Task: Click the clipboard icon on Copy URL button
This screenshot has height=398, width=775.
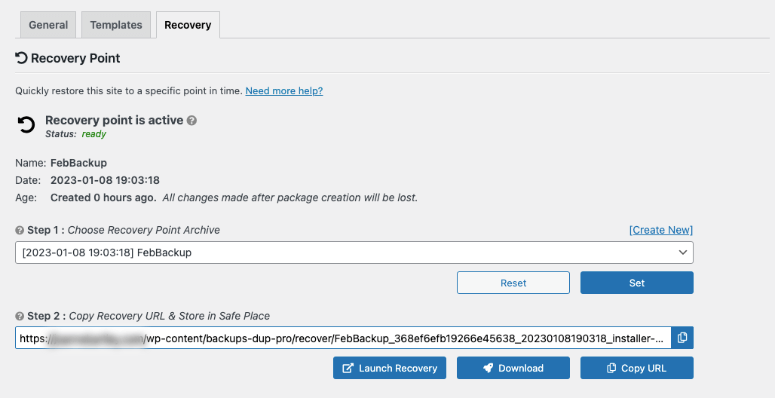Action: (x=611, y=368)
